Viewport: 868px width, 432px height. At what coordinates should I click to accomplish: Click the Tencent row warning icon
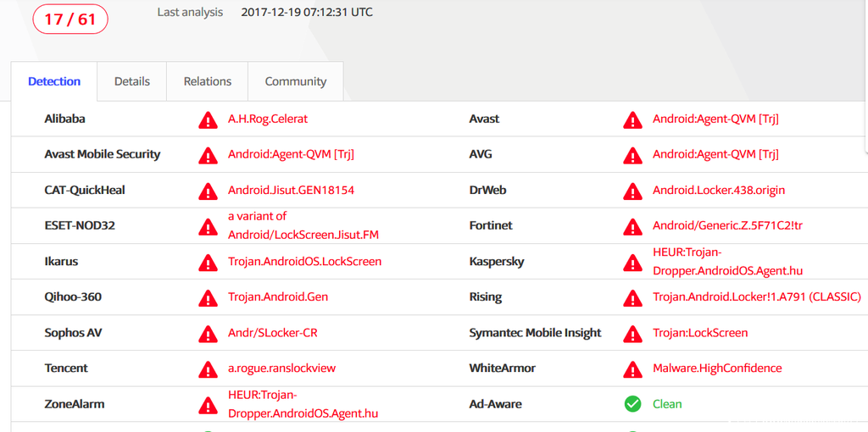click(x=208, y=369)
